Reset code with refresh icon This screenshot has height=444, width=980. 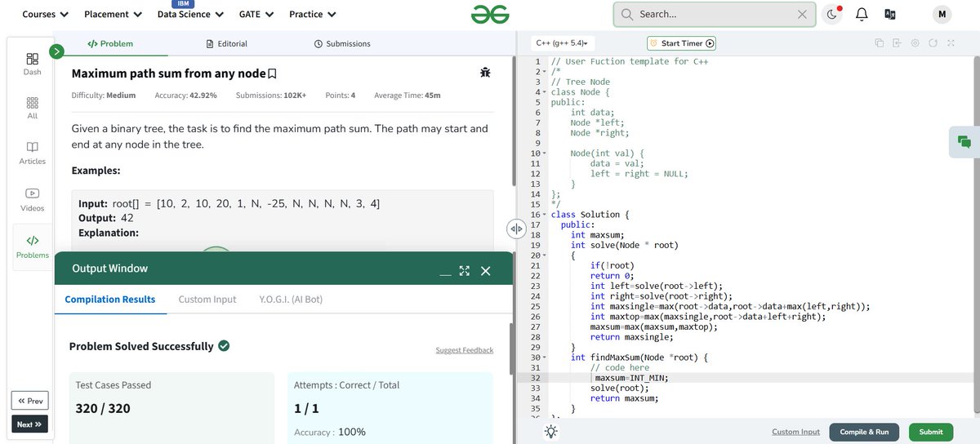[x=933, y=43]
